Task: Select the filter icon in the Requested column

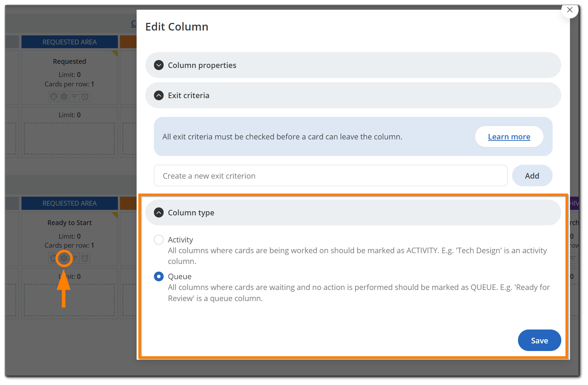Action: click(75, 96)
